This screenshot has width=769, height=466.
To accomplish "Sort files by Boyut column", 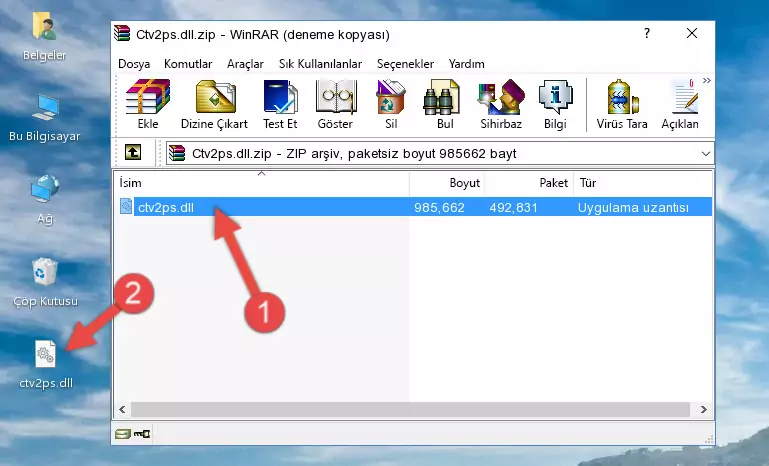I will coord(447,182).
